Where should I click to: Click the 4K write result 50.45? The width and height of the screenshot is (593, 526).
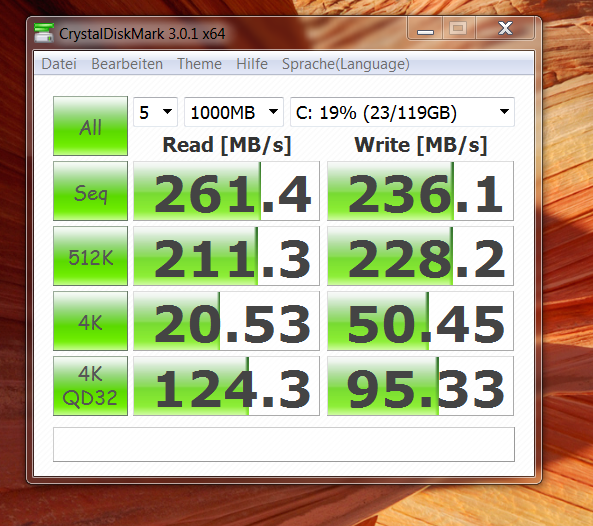point(421,321)
